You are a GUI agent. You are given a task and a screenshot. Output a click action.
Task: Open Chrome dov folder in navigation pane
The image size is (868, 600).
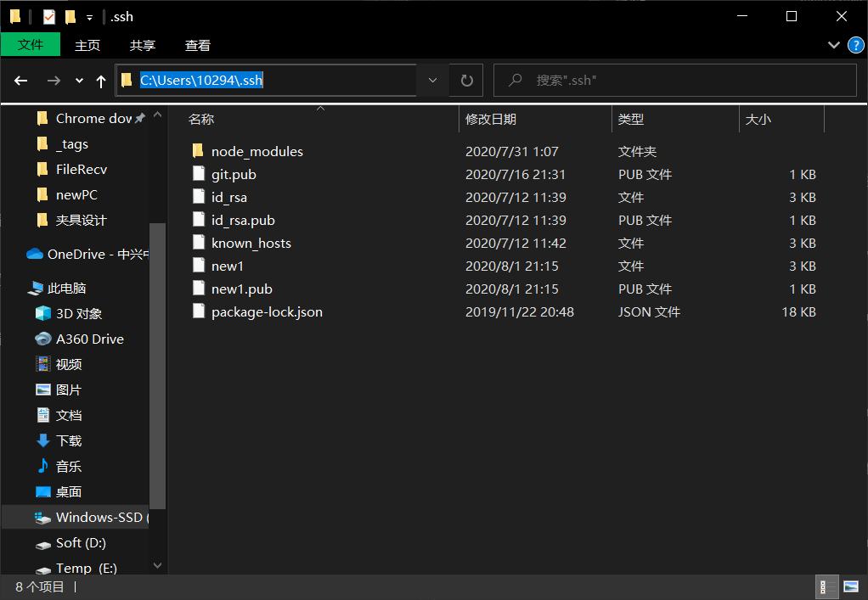[93, 118]
